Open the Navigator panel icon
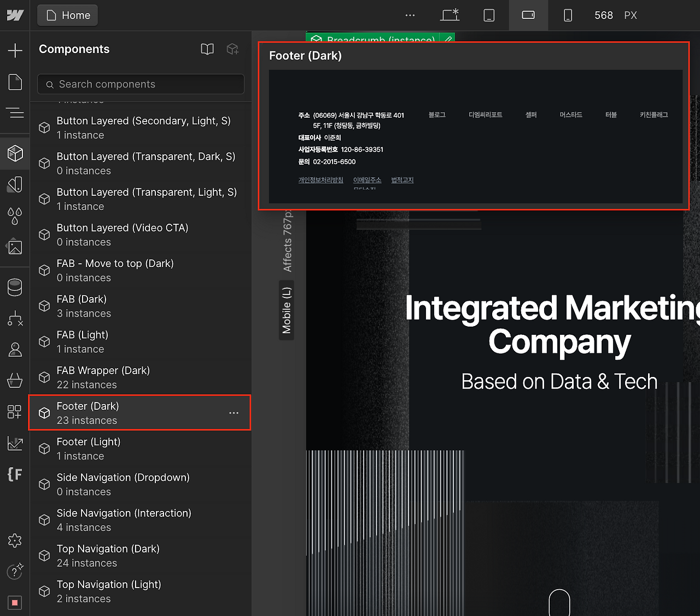This screenshot has height=616, width=700. point(15,113)
